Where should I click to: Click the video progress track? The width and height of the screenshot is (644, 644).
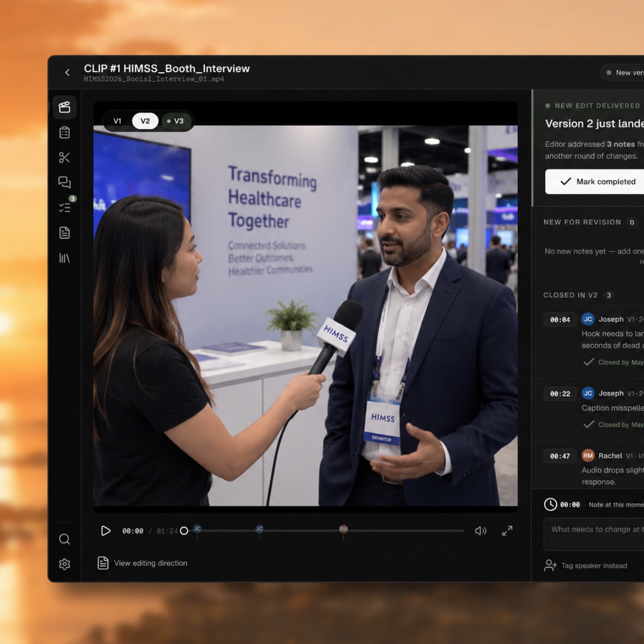coord(324,531)
